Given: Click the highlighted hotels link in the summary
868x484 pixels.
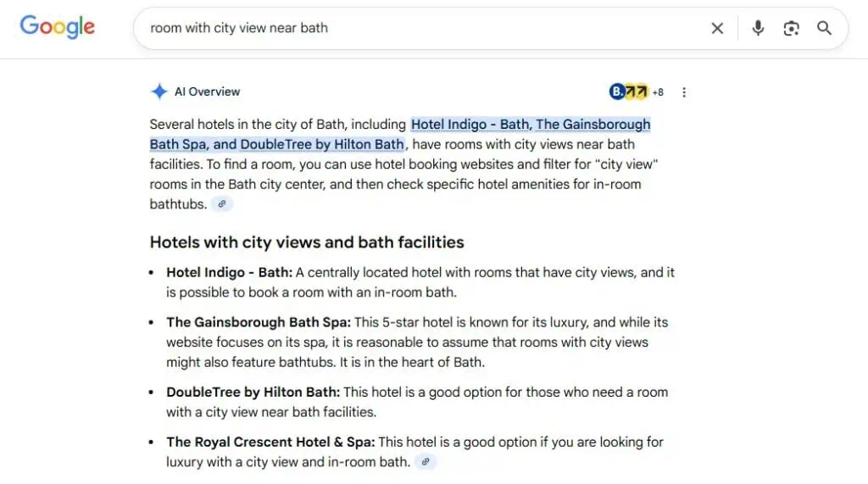Looking at the screenshot, I should pyautogui.click(x=530, y=125).
